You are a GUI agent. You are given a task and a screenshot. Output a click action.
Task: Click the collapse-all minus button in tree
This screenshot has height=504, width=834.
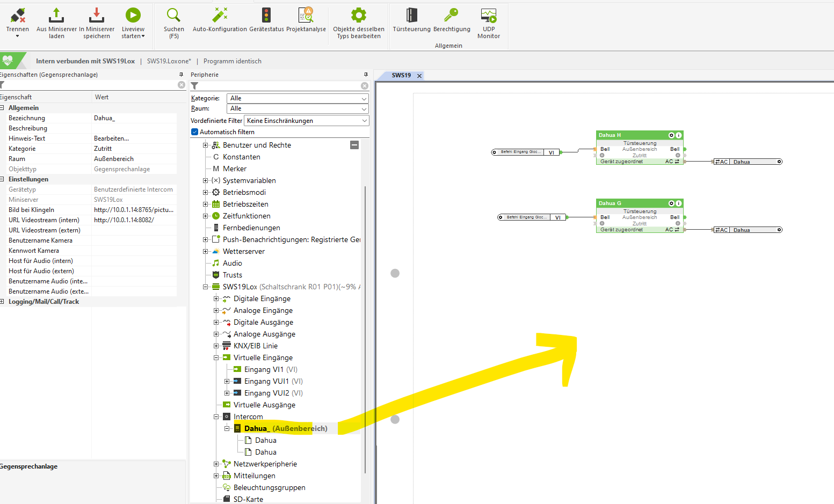coord(354,145)
